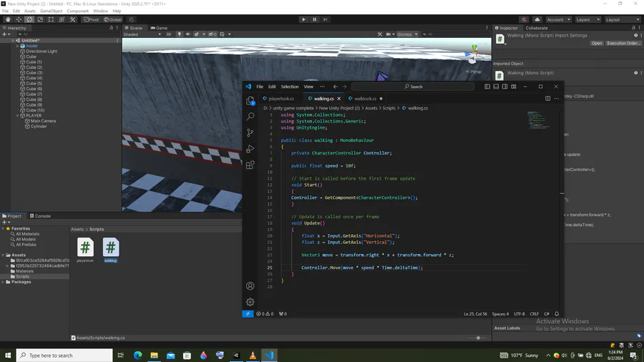Collapse the Untitled scene in Hierarchy
The width and height of the screenshot is (644, 362).
click(x=13, y=41)
